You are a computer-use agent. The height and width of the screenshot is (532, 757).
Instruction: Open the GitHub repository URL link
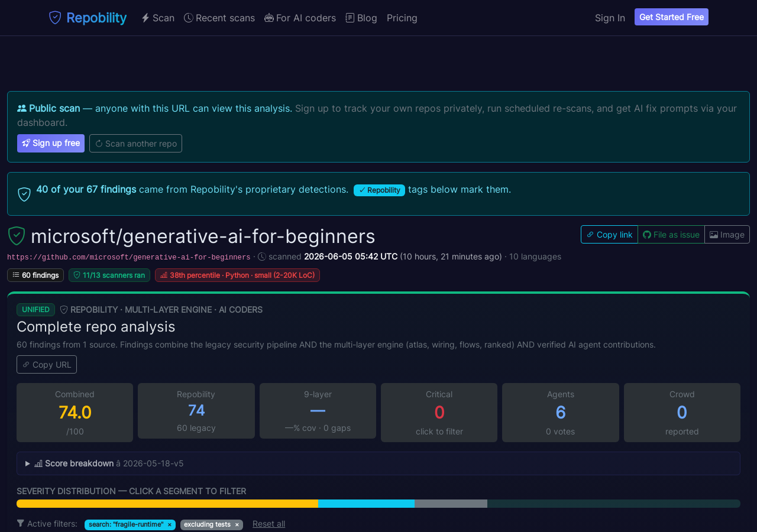pyautogui.click(x=129, y=257)
